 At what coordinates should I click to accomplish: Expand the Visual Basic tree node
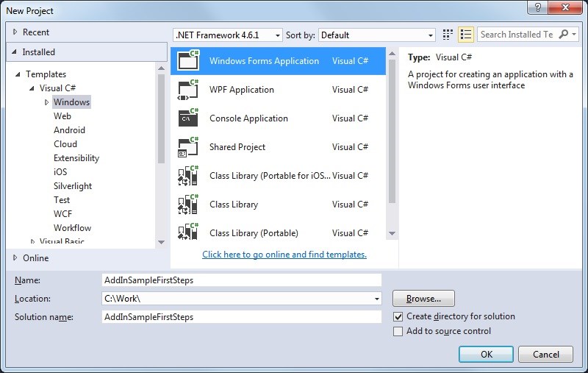pyautogui.click(x=32, y=241)
